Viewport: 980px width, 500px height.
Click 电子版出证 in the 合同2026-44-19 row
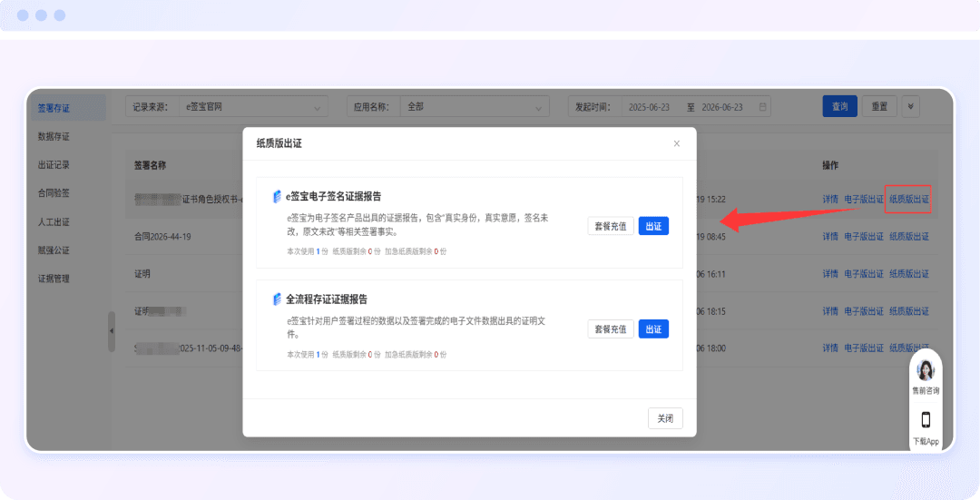pyautogui.click(x=864, y=236)
